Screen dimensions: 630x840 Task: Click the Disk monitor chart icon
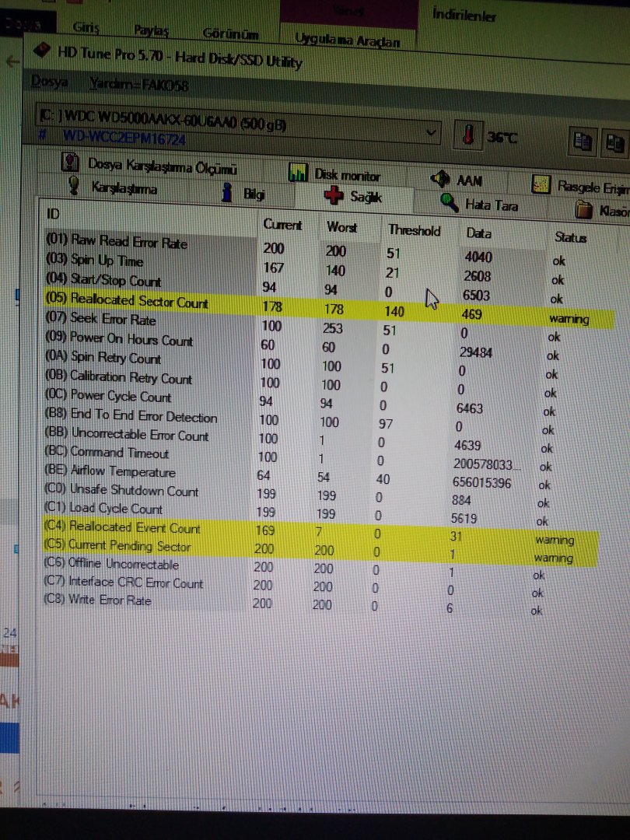coord(297,173)
